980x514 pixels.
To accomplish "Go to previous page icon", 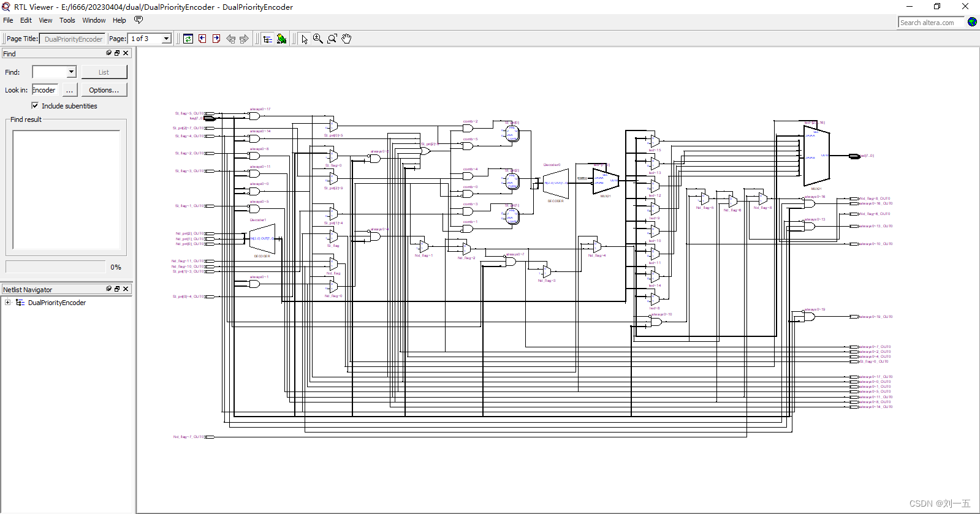I will [x=202, y=39].
